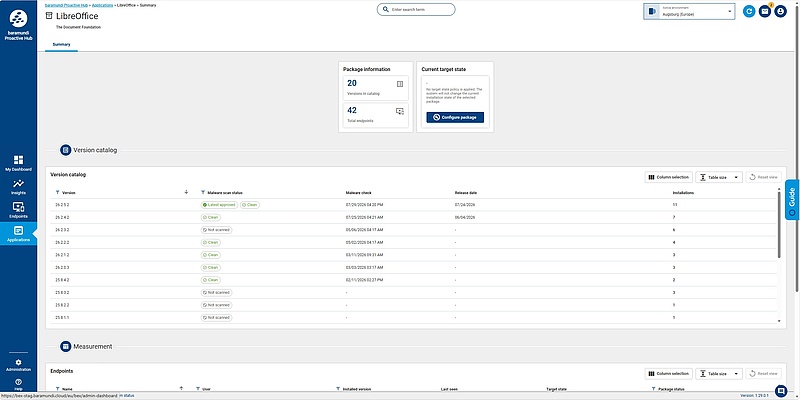Select version 25.8.1.1 row

(x=413, y=317)
